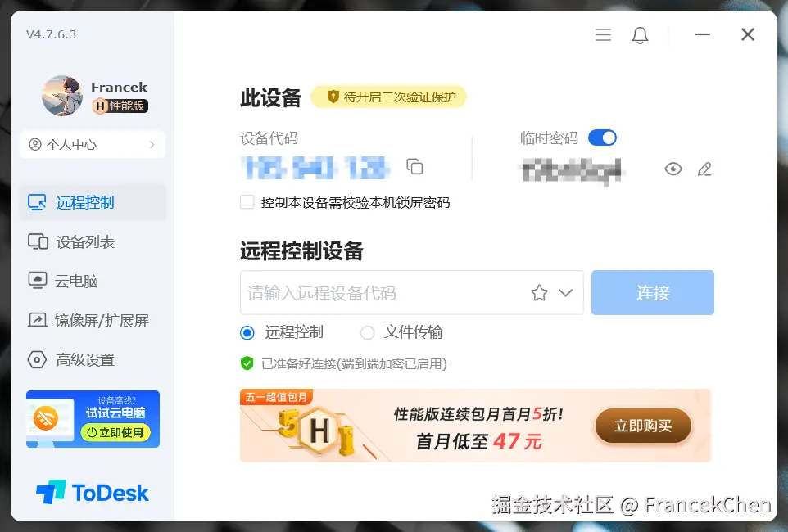The image size is (788, 532).
Task: Show the temporary password with eye icon
Action: tap(673, 169)
